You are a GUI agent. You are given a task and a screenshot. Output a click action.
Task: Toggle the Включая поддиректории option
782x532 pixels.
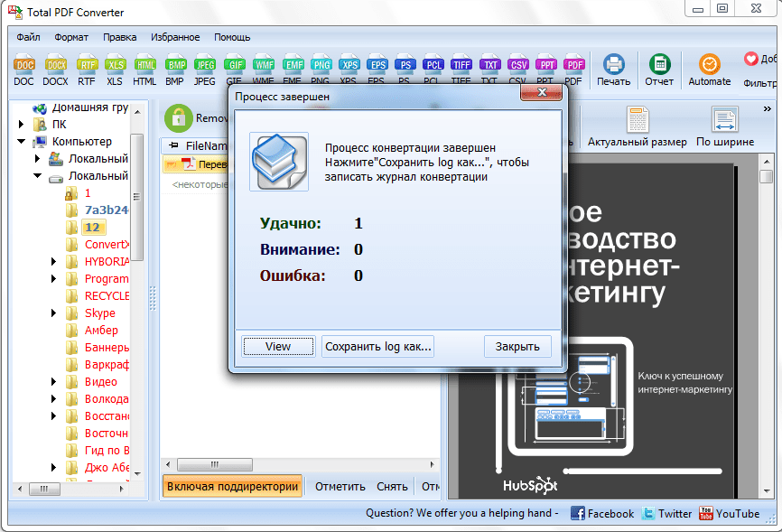[x=232, y=486]
